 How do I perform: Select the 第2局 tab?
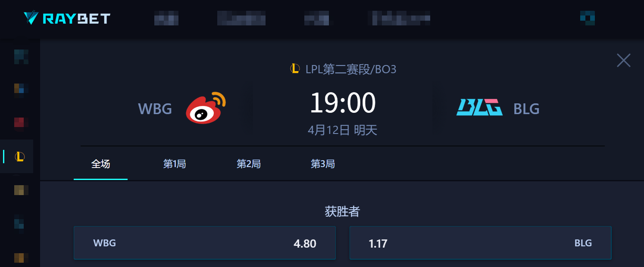pos(249,164)
